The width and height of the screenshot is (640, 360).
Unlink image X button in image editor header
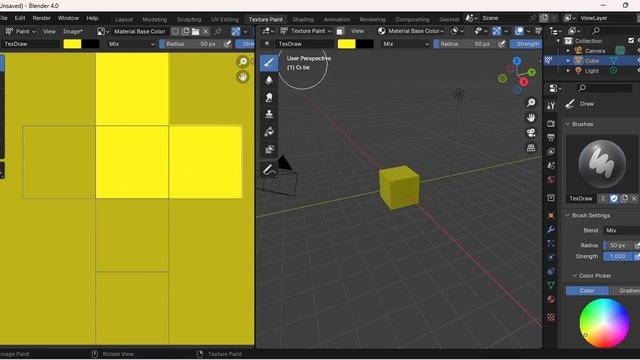206,31
